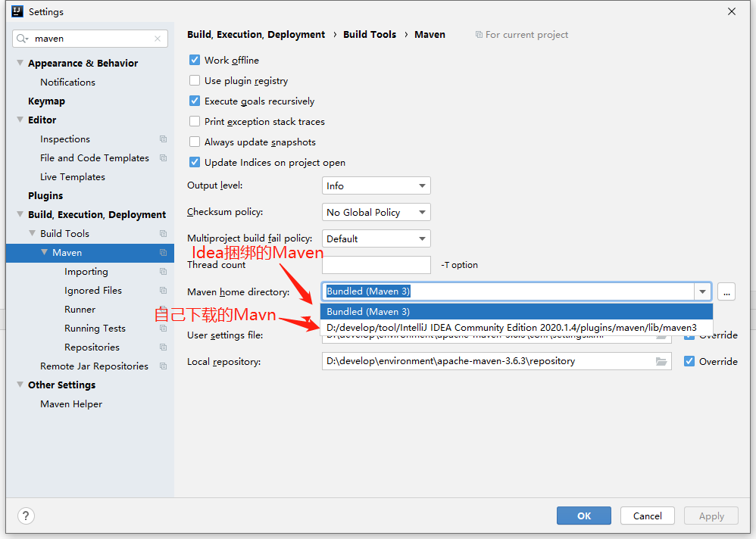Toggle Execute goals recursively

(195, 101)
